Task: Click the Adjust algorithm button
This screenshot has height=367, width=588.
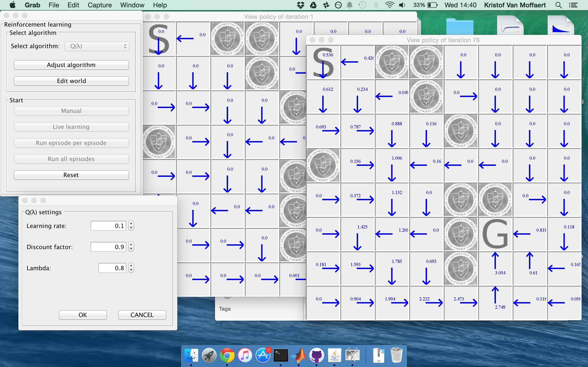Action: 71,65
